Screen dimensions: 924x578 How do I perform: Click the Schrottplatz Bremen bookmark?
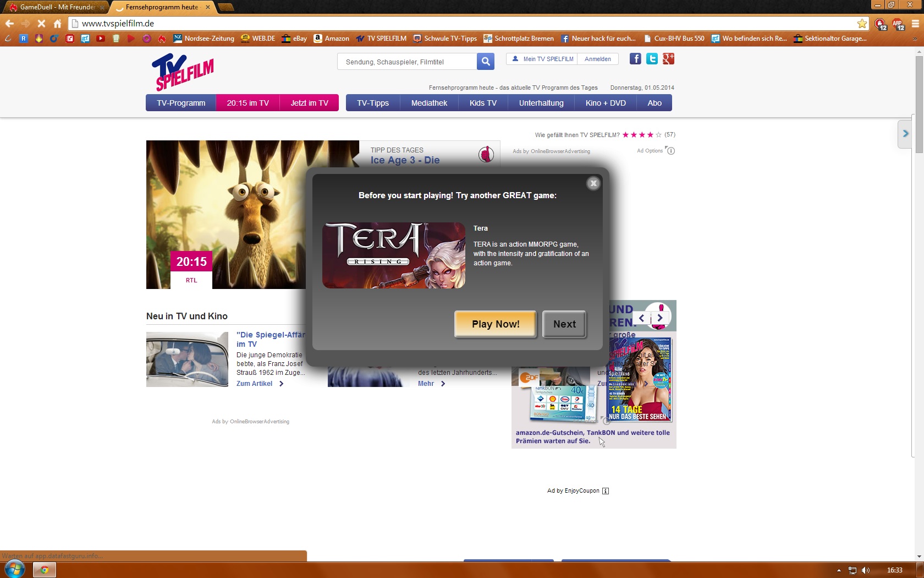pyautogui.click(x=519, y=39)
